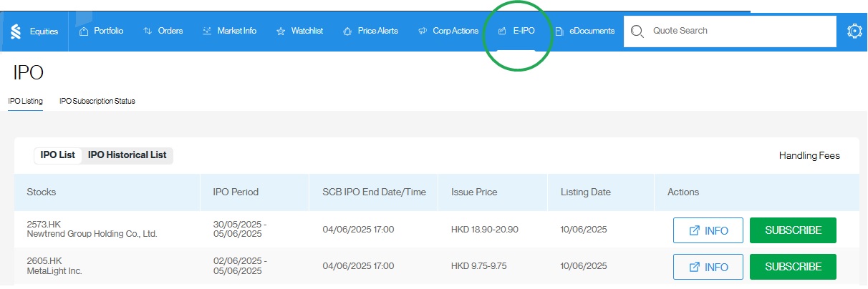Click the IPO page heading
The width and height of the screenshot is (868, 289).
pyautogui.click(x=29, y=73)
